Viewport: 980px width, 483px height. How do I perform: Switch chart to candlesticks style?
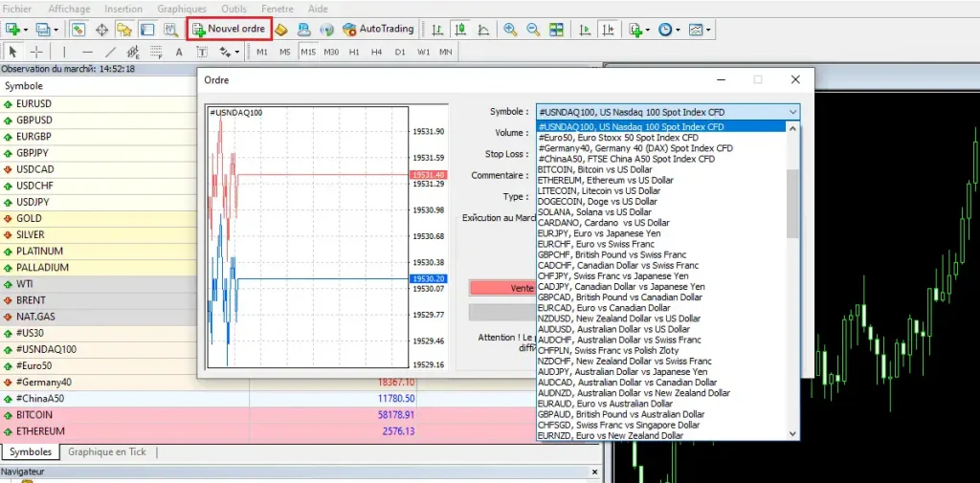460,30
